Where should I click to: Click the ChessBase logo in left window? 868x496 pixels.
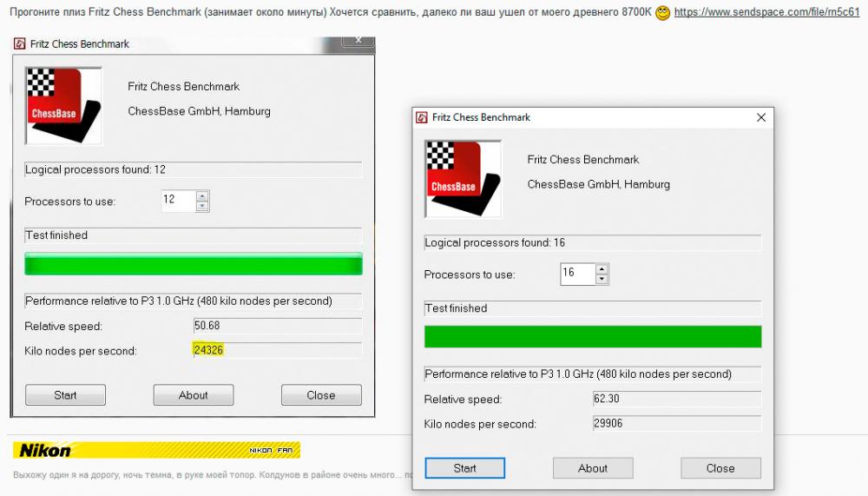[x=63, y=106]
